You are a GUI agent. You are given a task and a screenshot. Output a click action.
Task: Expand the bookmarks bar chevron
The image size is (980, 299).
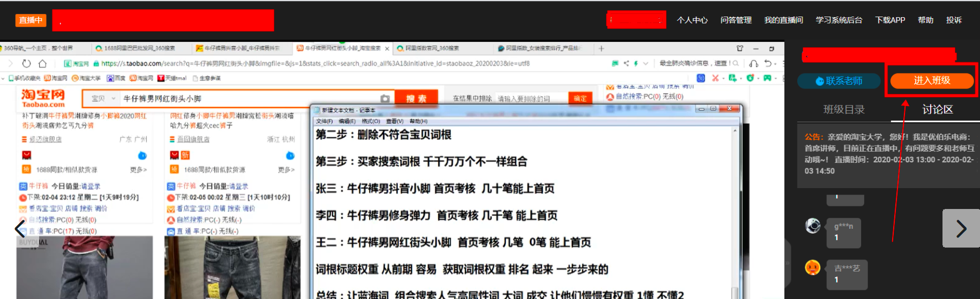click(3, 78)
